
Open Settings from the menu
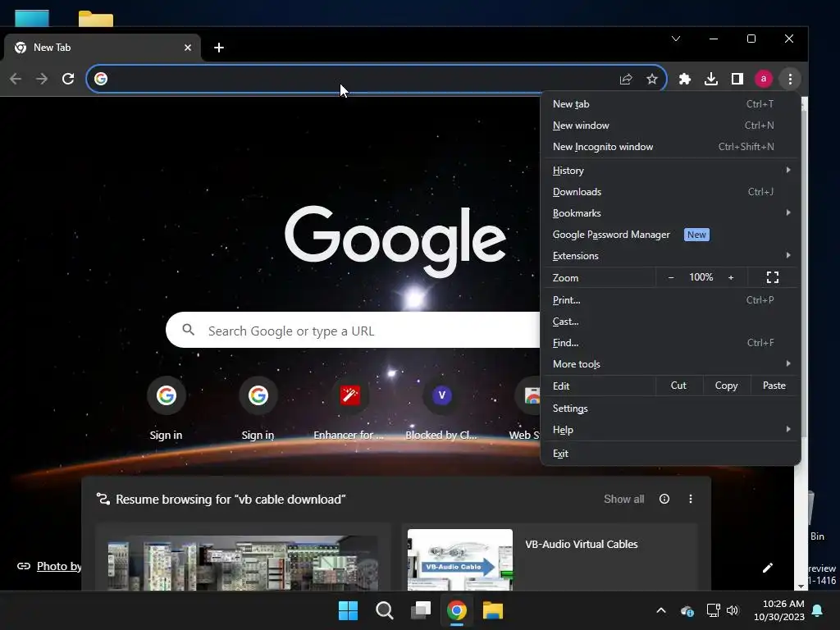pyautogui.click(x=671, y=409)
